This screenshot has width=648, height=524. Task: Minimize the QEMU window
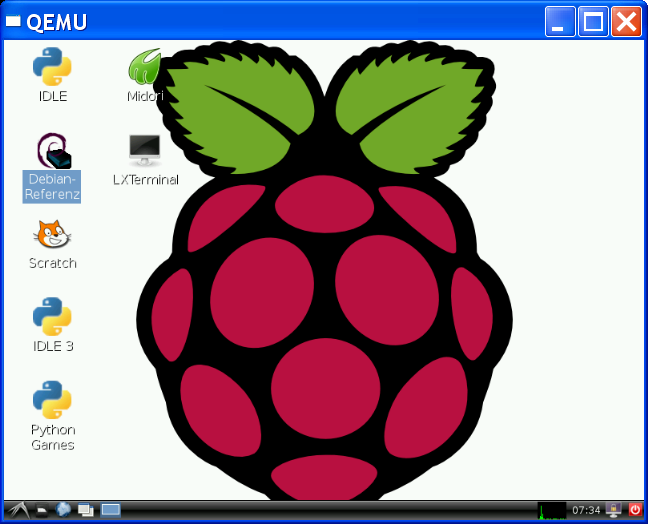tap(560, 21)
